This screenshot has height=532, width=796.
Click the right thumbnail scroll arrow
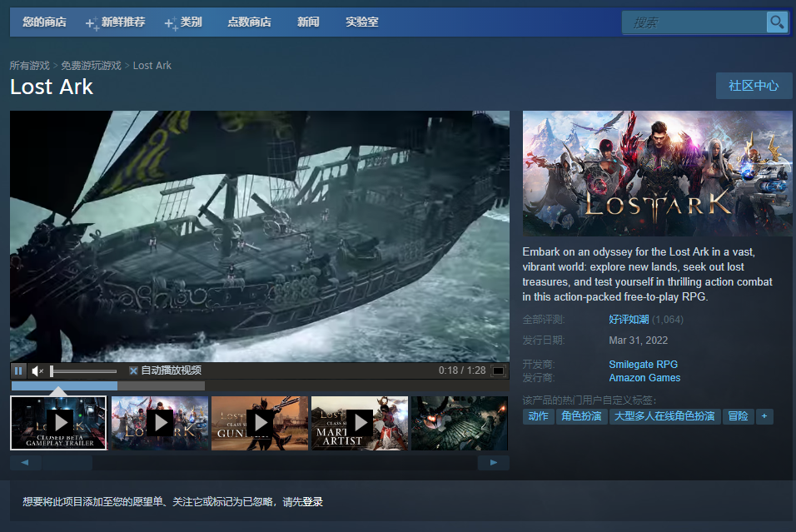point(494,462)
